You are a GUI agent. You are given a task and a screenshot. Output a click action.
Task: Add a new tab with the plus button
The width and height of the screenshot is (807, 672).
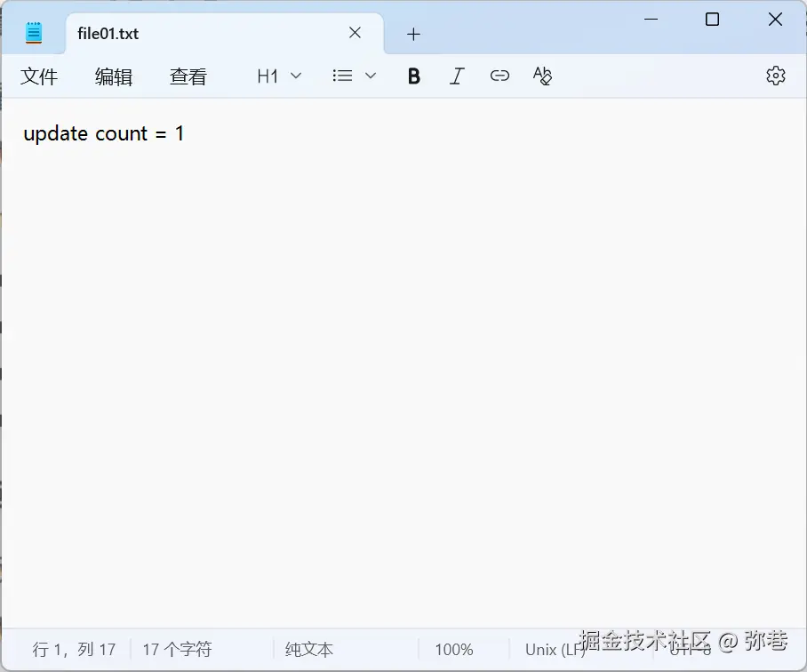click(x=413, y=34)
